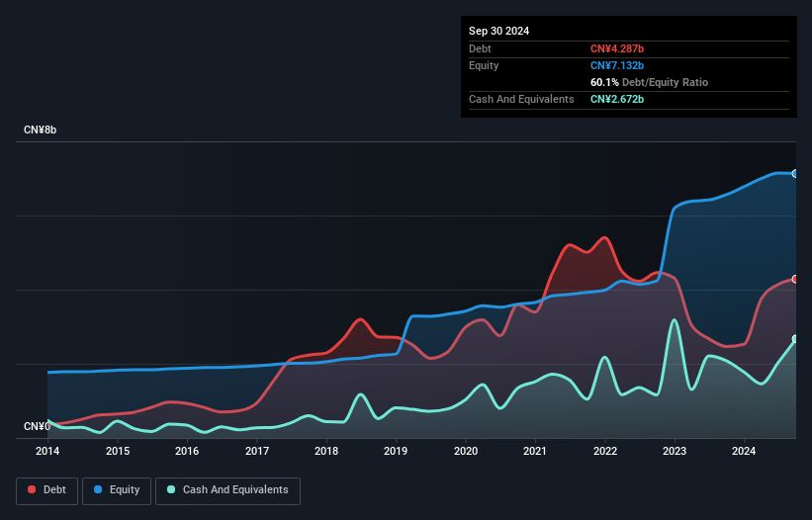Click the CN¥8b y-axis label
This screenshot has height=520, width=812.
[x=41, y=130]
